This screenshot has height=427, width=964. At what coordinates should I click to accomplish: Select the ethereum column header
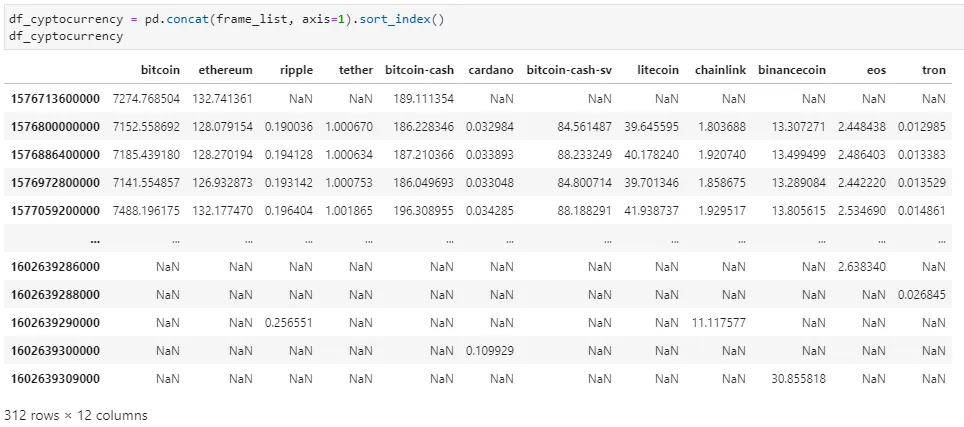tap(225, 69)
